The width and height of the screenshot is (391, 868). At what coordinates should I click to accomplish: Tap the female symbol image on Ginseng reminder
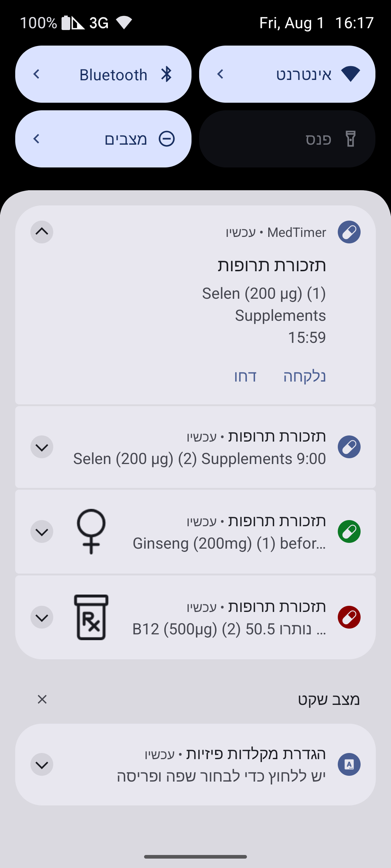(x=91, y=532)
